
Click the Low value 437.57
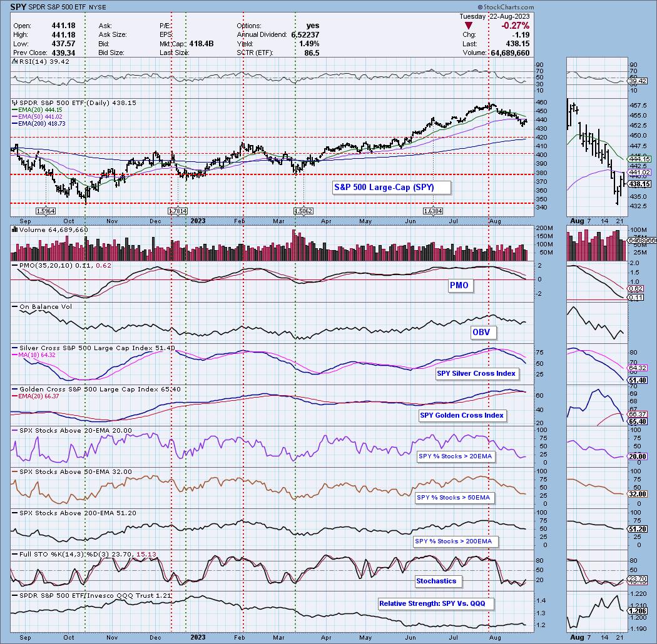pyautogui.click(x=63, y=44)
